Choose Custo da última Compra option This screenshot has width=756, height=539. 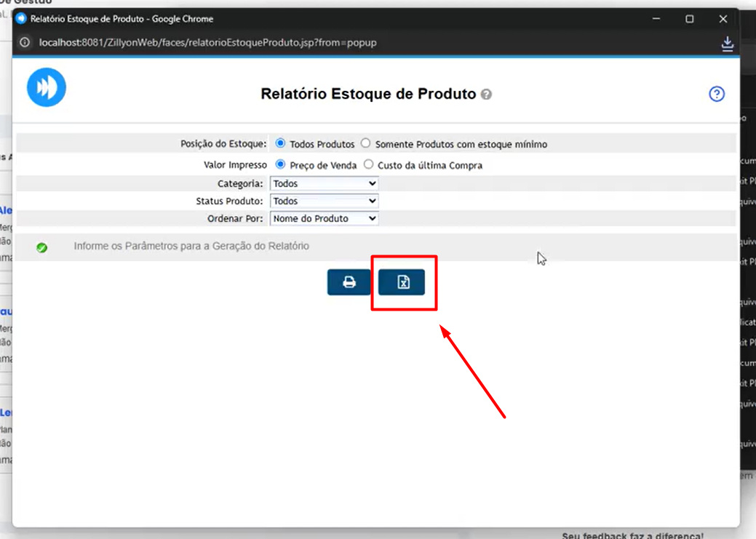[x=368, y=165]
